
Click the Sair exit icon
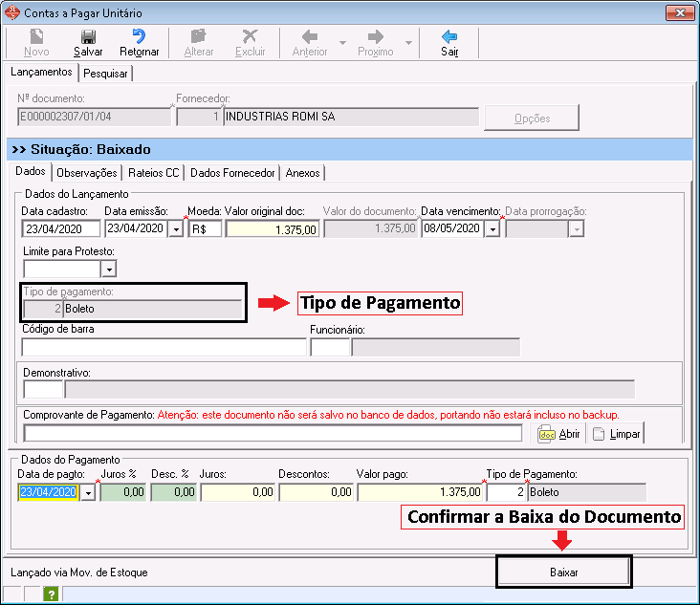pos(449,37)
